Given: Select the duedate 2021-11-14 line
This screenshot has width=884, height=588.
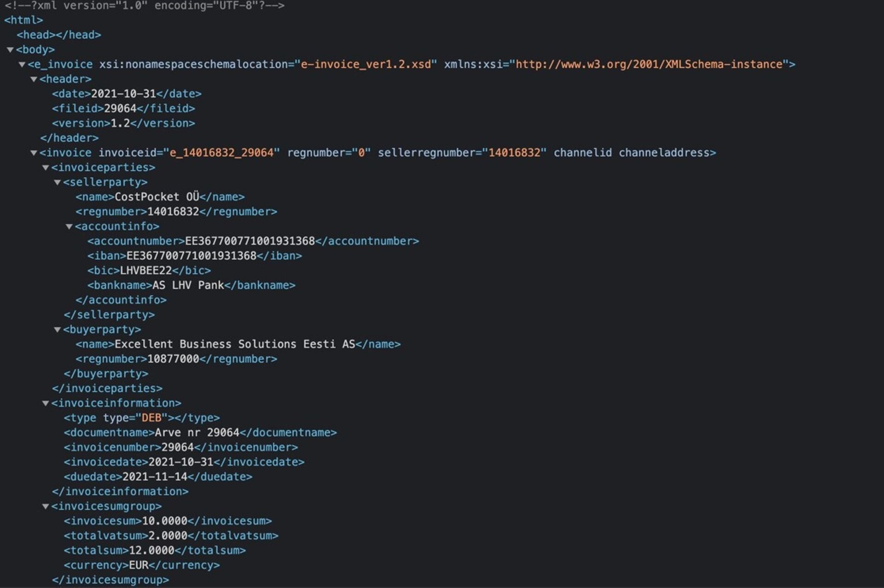Looking at the screenshot, I should tap(157, 477).
